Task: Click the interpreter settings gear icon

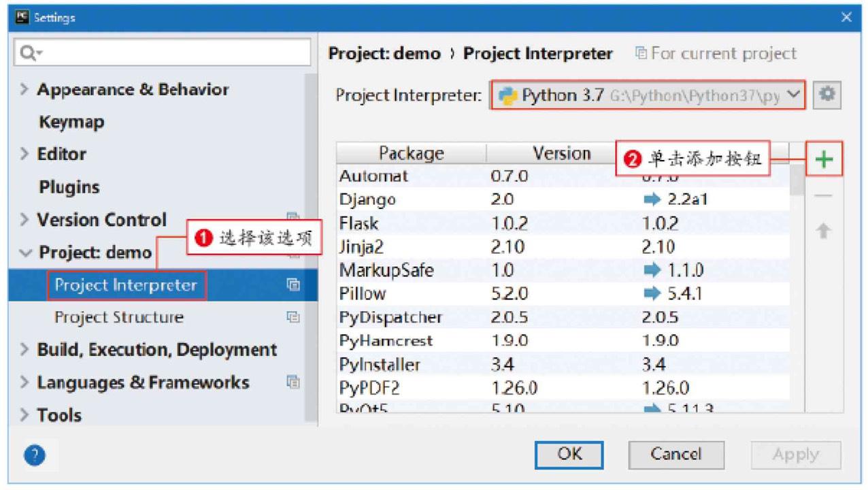Action: [827, 95]
